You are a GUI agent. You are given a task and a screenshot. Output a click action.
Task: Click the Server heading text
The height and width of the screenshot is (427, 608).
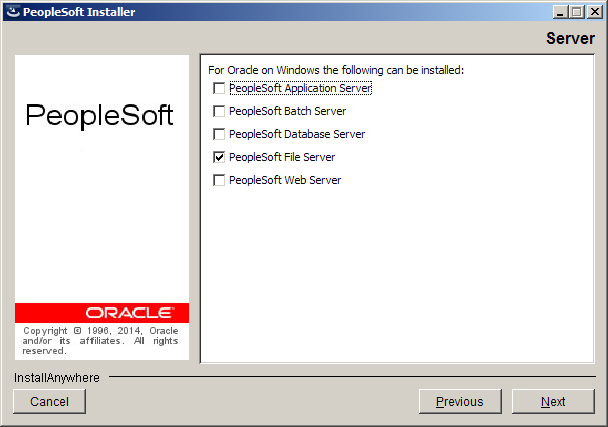pos(570,38)
